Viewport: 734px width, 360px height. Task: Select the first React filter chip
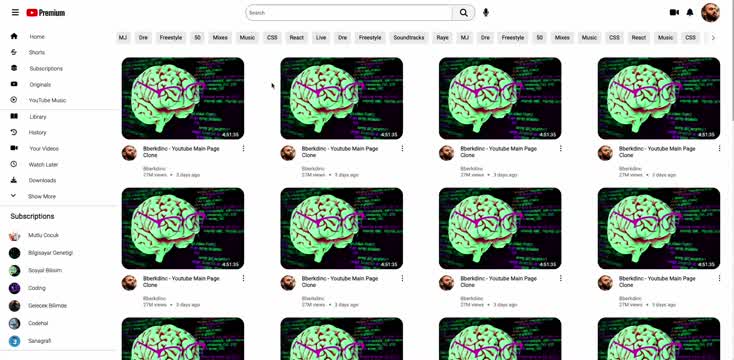click(x=296, y=37)
